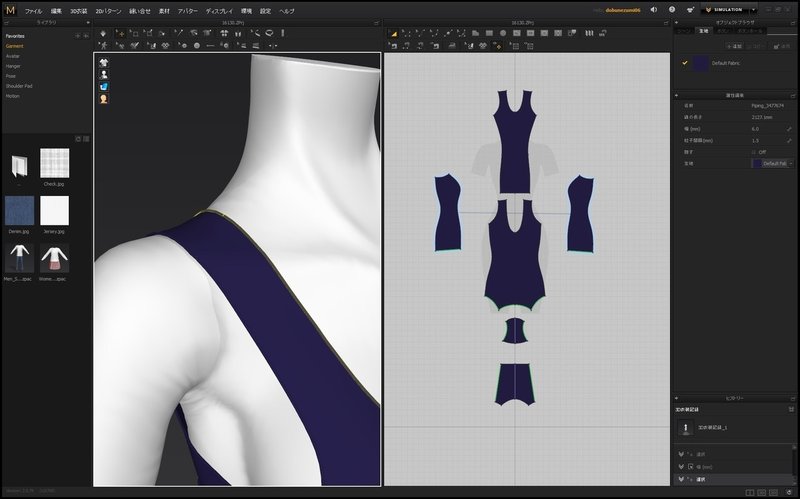Viewport: 800px width, 499px height.
Task: Collapse the history panel header
Action: [676, 398]
